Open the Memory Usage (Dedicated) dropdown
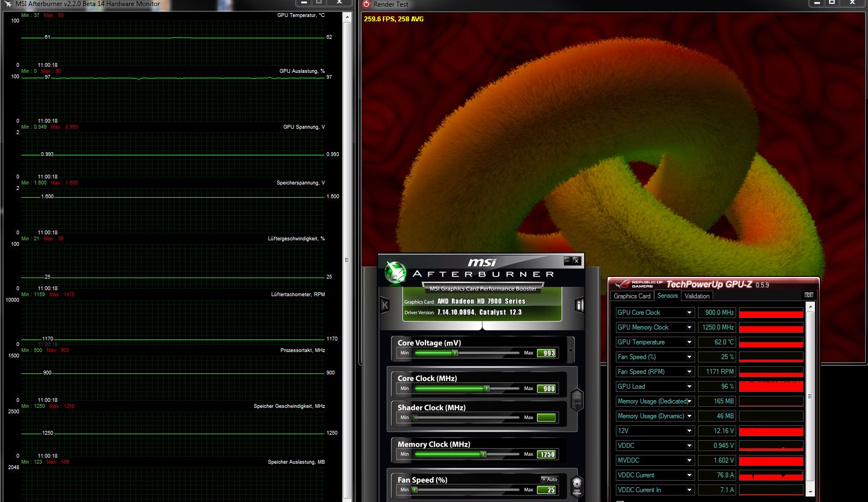 (x=689, y=401)
